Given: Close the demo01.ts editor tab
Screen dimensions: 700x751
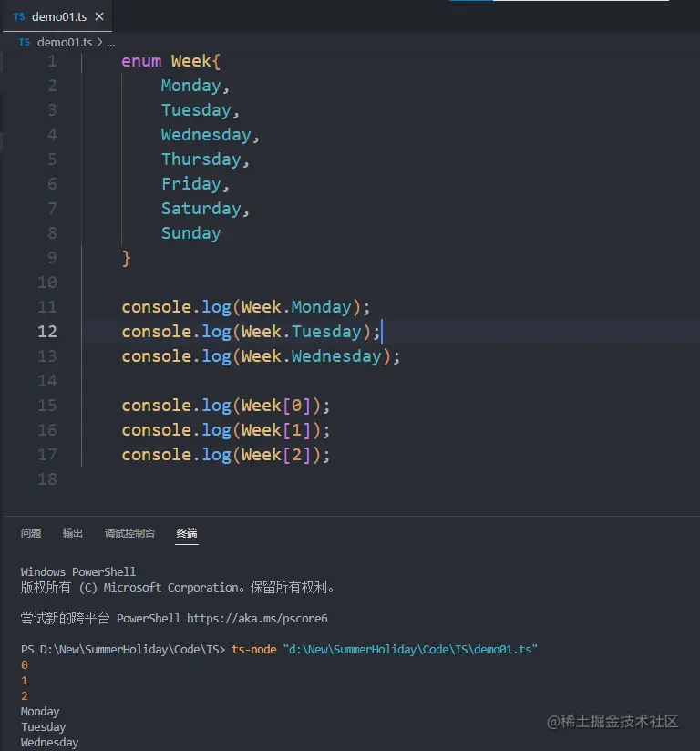Looking at the screenshot, I should (x=99, y=16).
